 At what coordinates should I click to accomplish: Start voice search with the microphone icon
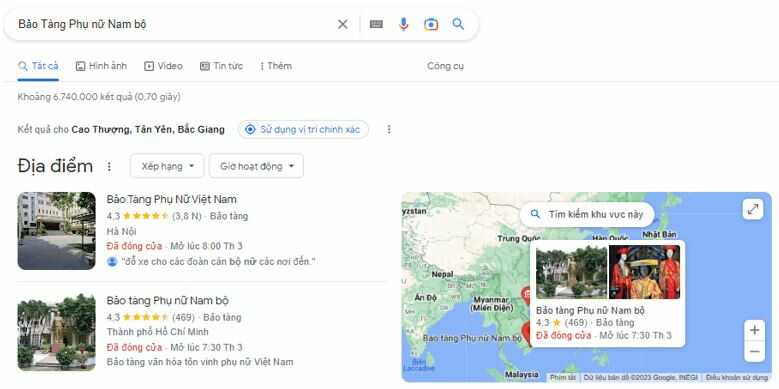tap(403, 24)
